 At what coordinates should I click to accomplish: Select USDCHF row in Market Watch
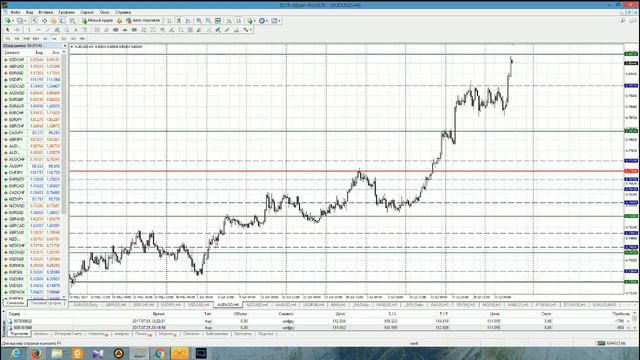pyautogui.click(x=33, y=60)
